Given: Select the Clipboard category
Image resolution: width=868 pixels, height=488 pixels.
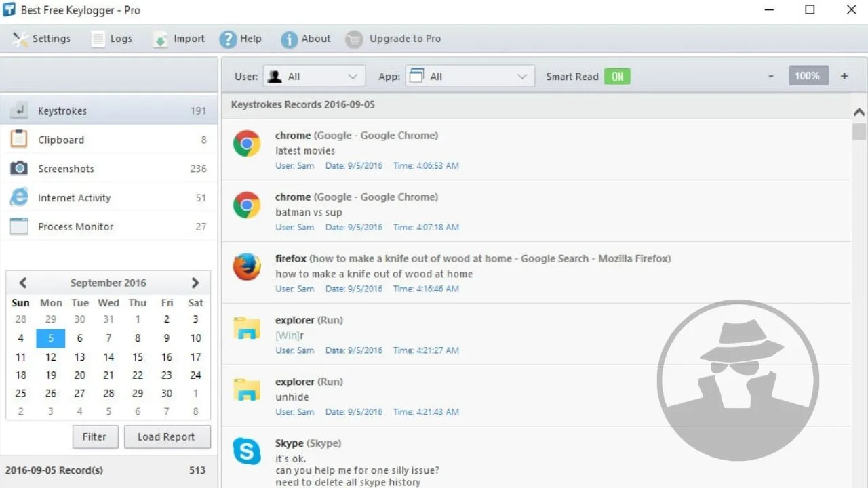Looking at the screenshot, I should (x=108, y=140).
